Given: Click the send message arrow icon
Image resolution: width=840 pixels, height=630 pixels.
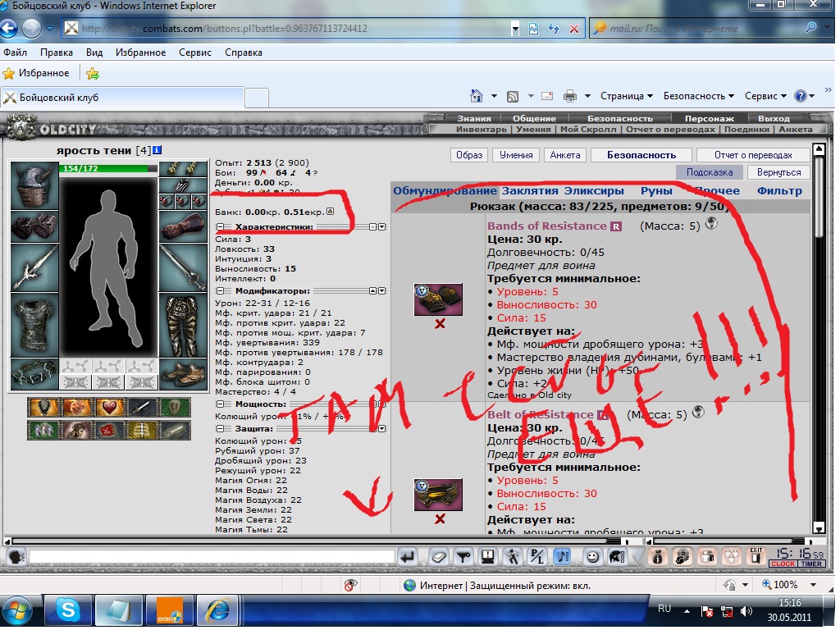Looking at the screenshot, I should click(x=408, y=558).
